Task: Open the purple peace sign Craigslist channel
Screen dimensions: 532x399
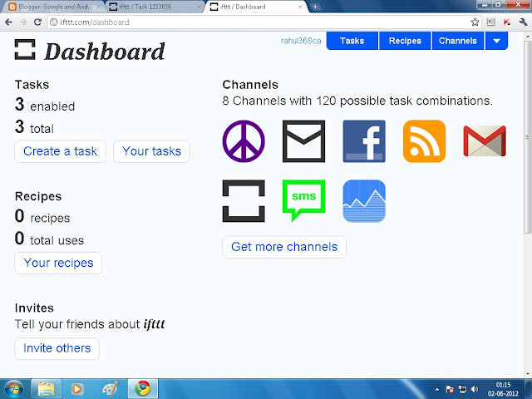Action: [x=244, y=141]
